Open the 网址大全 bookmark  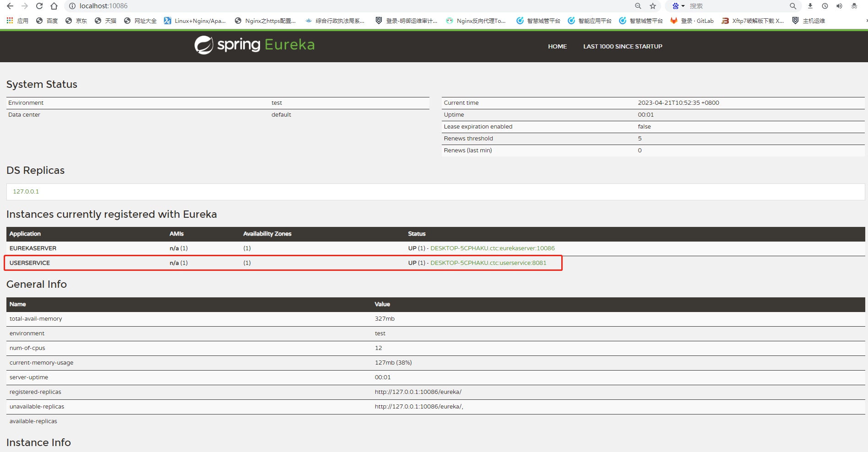click(x=140, y=21)
